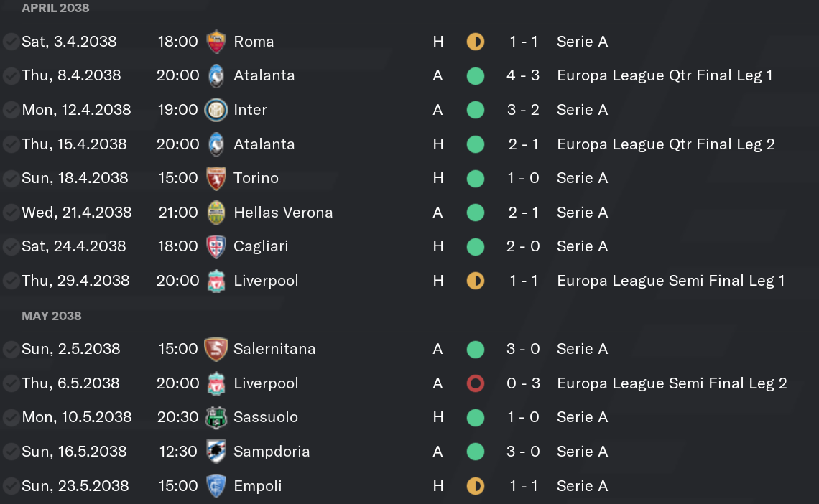Open the Atalanta 4 - 3 match result

(x=523, y=75)
